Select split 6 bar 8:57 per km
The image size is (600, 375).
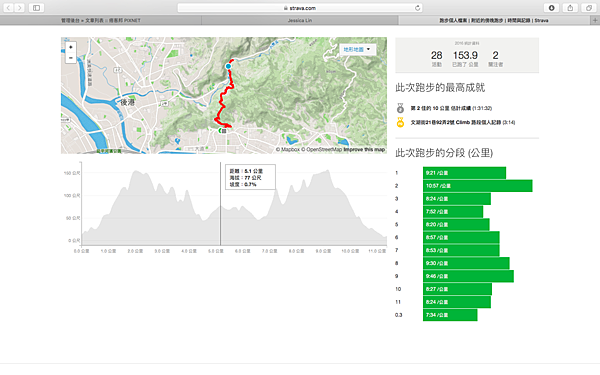tap(461, 237)
